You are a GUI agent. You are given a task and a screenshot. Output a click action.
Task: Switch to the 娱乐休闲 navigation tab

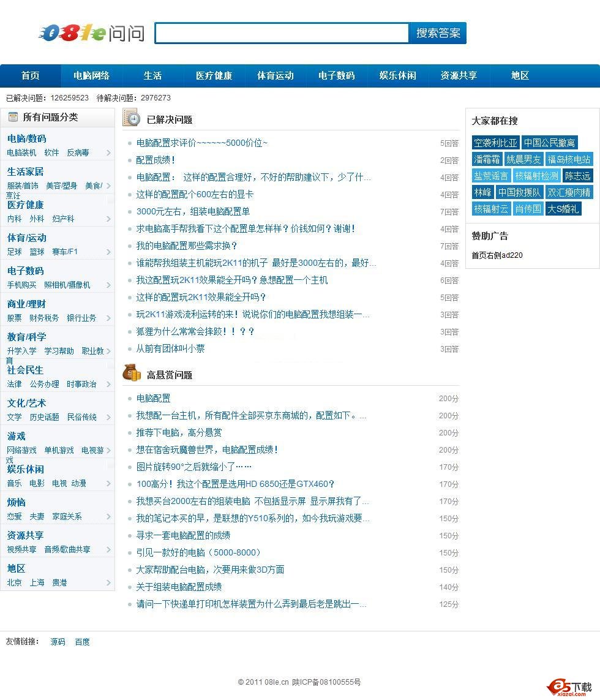tap(397, 76)
